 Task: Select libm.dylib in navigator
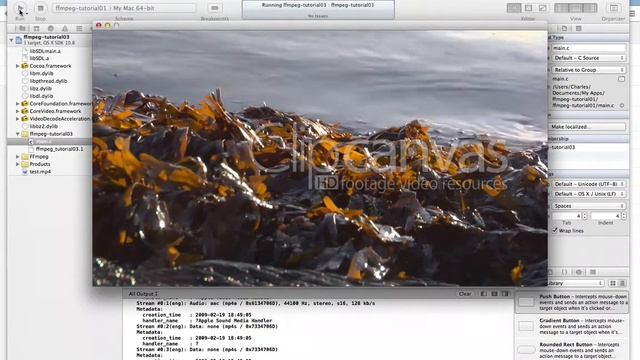(x=41, y=73)
